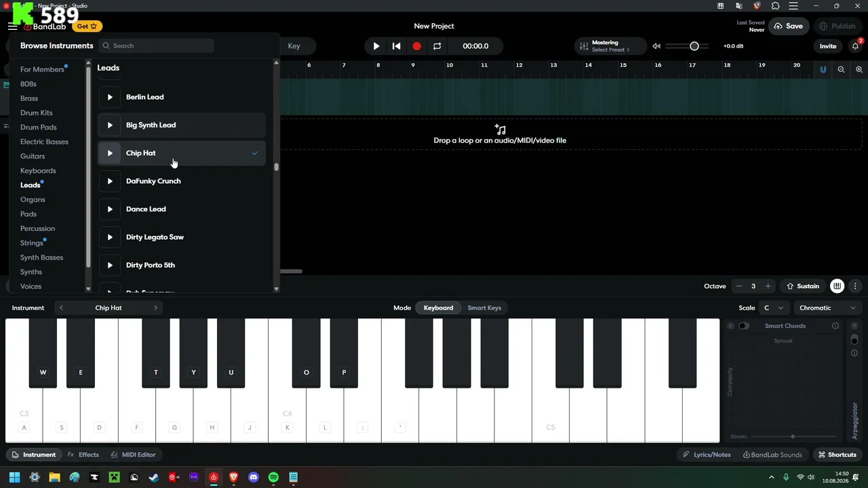Toggle the Arpeggiator switch

tap(854, 340)
